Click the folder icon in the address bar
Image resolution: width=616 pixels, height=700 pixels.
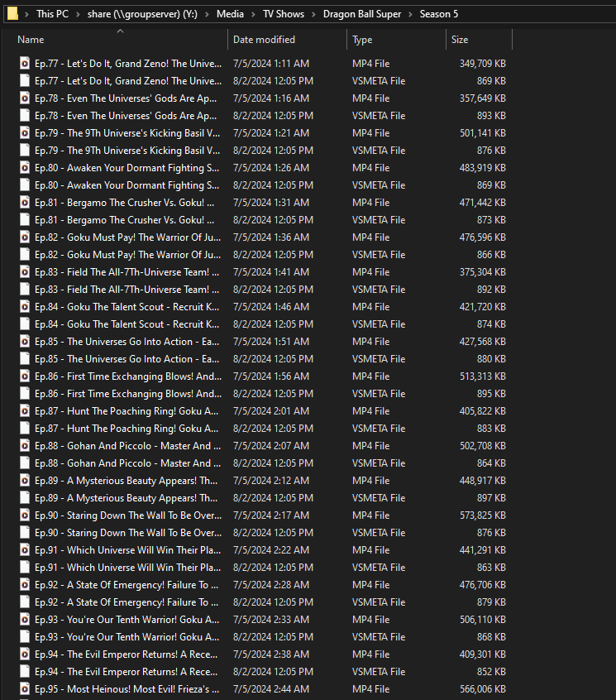12,14
